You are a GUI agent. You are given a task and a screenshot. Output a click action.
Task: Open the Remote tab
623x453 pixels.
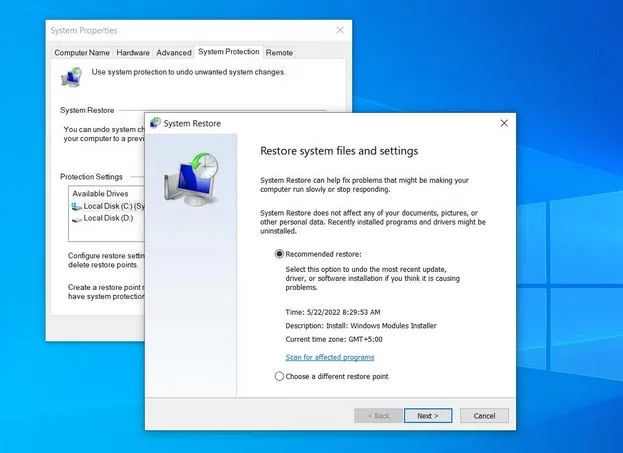pyautogui.click(x=279, y=52)
